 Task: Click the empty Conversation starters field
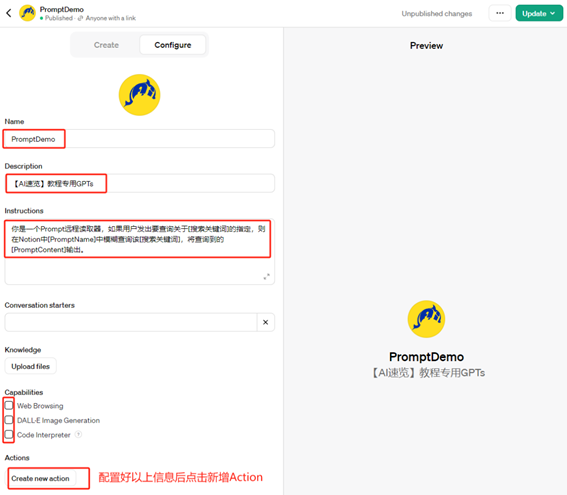(x=131, y=322)
